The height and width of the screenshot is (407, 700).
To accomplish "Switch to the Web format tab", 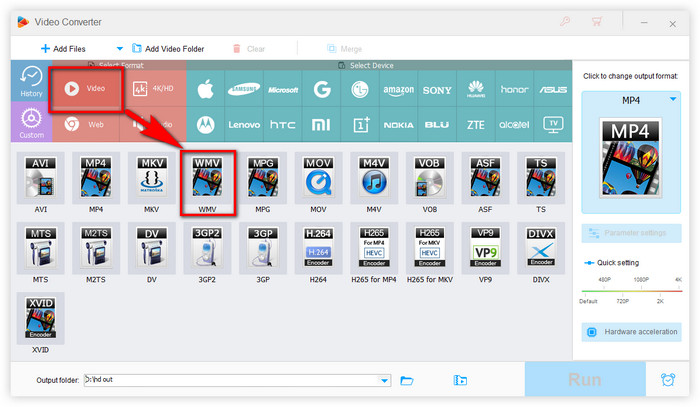I will tap(85, 125).
